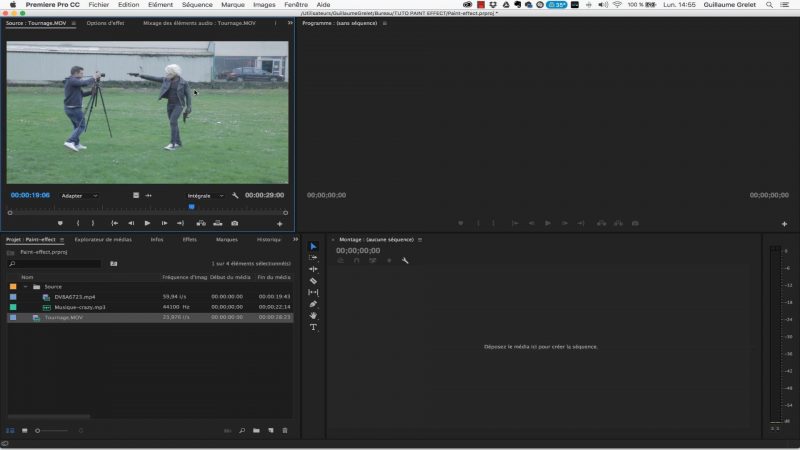Delete selected item with trash icon

click(x=285, y=431)
